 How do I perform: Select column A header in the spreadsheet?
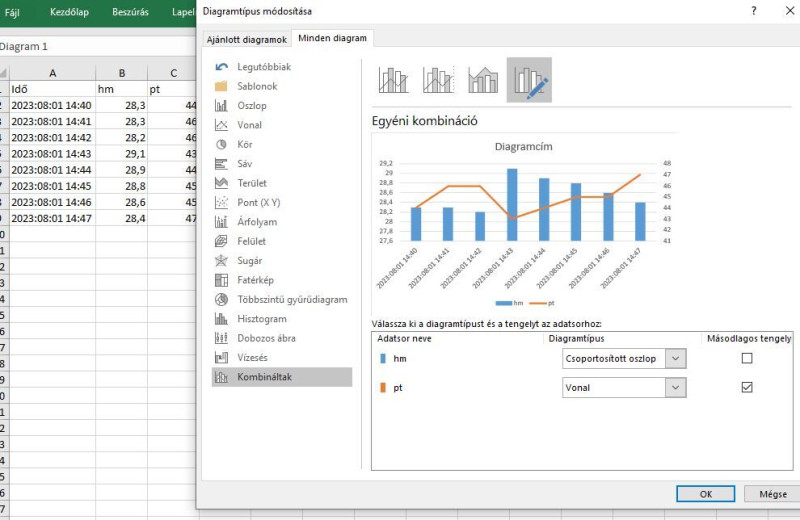(53, 73)
